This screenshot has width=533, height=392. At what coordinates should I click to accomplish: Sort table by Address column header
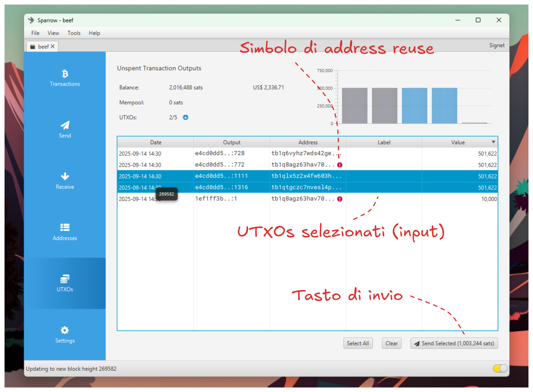308,142
